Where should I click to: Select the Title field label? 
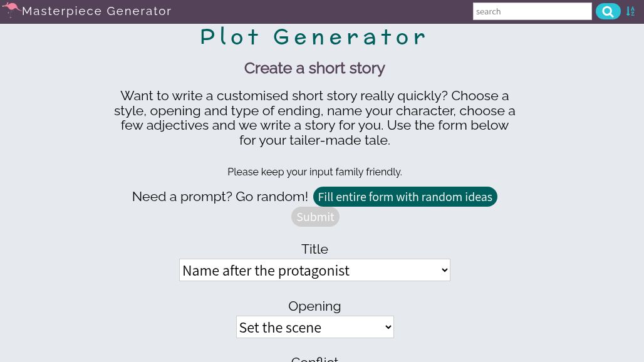pyautogui.click(x=314, y=249)
